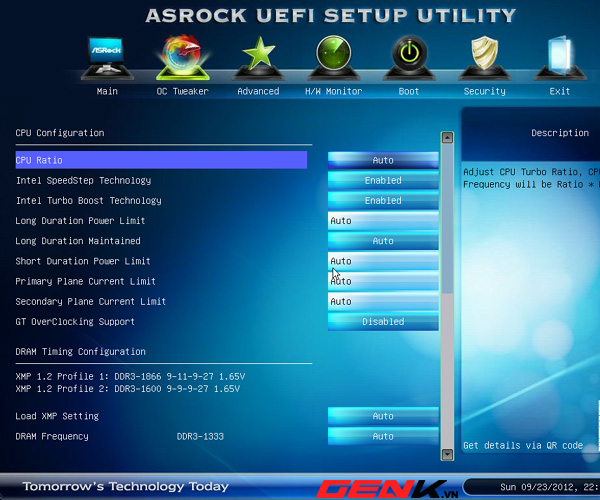Switch to the Security tab label

[484, 92]
